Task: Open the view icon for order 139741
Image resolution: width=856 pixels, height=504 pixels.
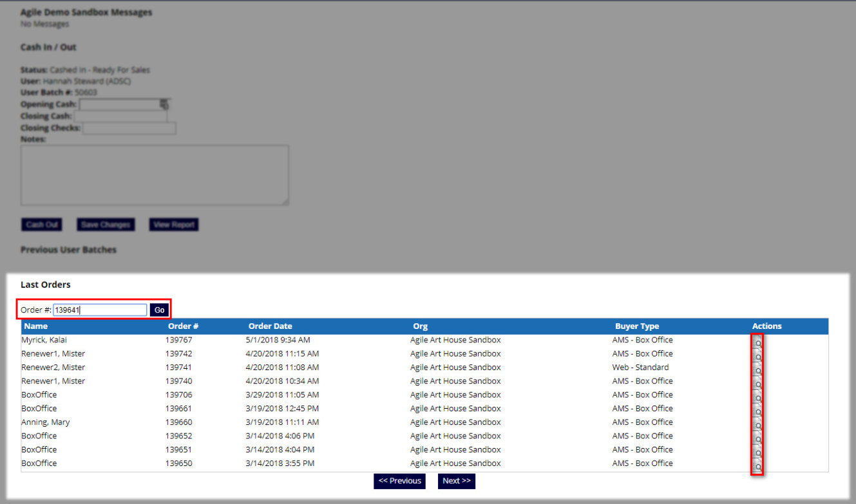Action: (757, 370)
